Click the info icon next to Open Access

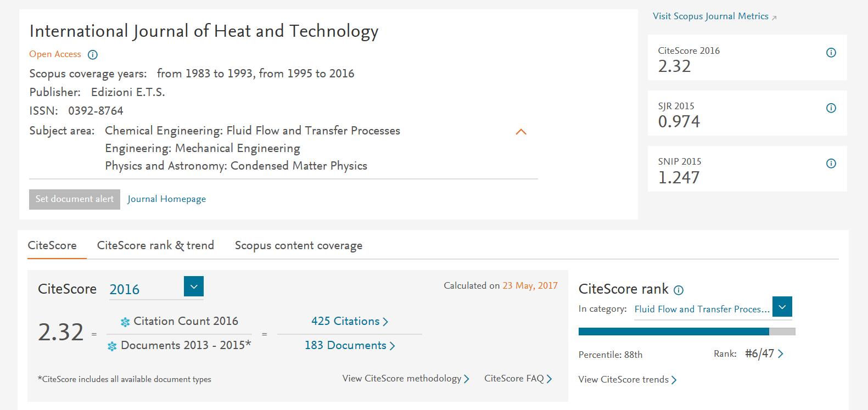[93, 54]
